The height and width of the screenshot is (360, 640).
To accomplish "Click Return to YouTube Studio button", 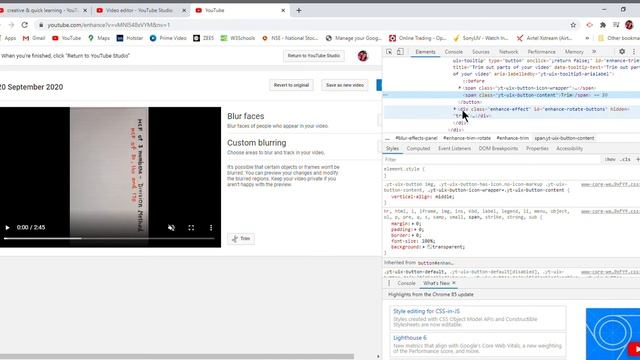I will point(313,56).
